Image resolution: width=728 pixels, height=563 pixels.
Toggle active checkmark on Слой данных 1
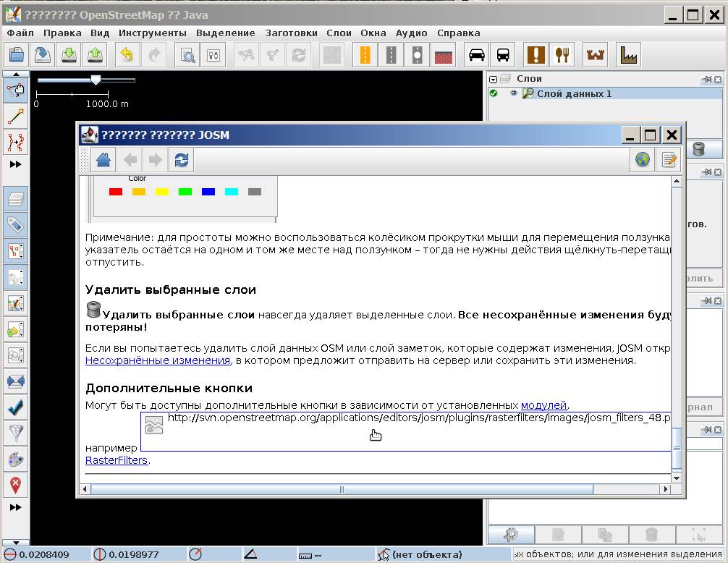click(494, 93)
